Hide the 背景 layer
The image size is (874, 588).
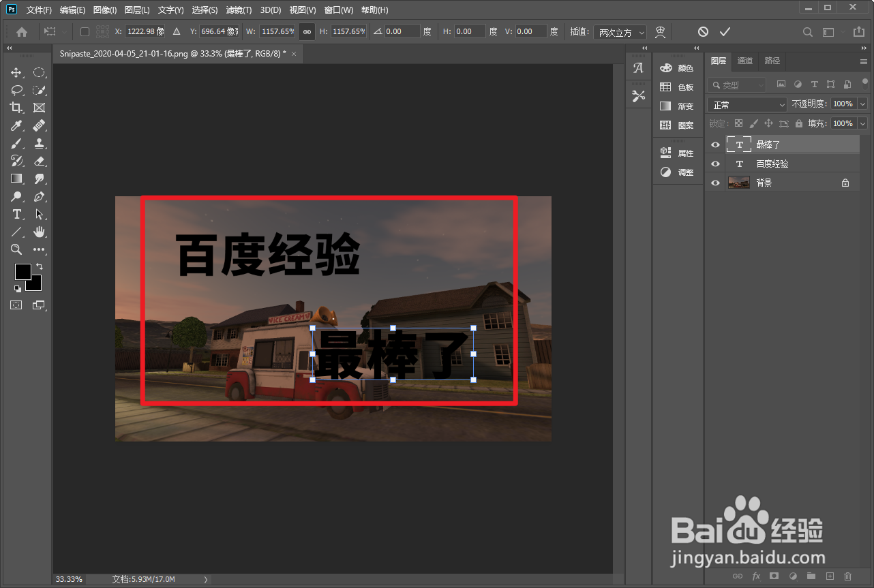[x=715, y=183]
